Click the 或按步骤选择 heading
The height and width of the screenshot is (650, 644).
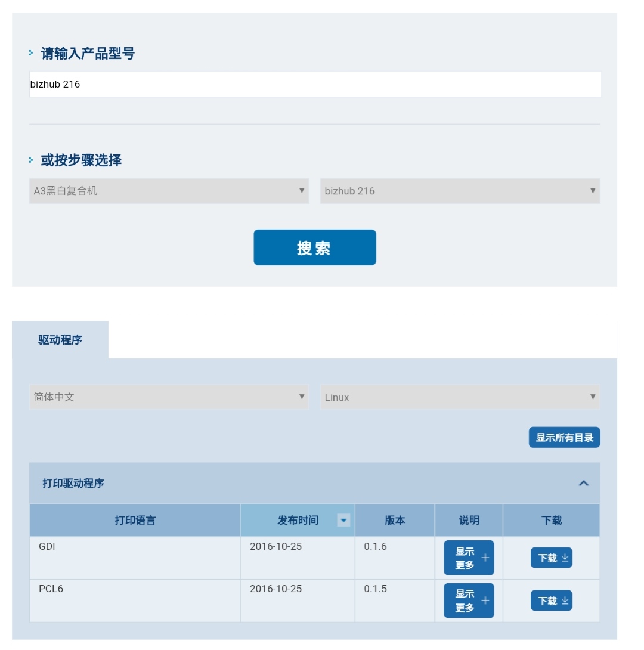point(81,160)
